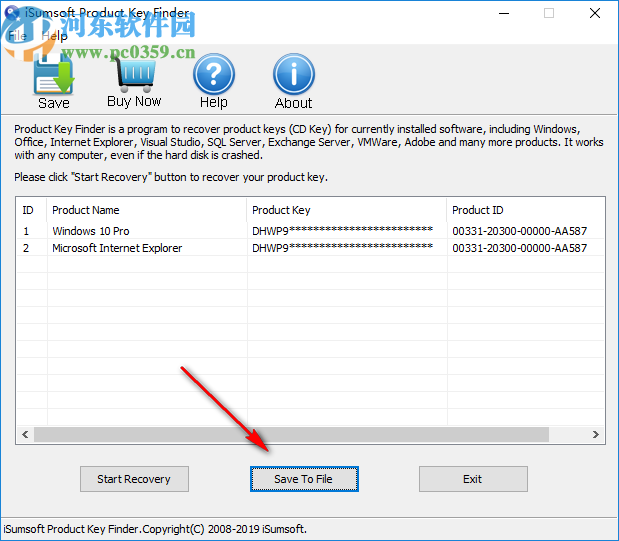Click the right arrow of horizontal scrollbar
The image size is (619, 541).
tap(596, 434)
